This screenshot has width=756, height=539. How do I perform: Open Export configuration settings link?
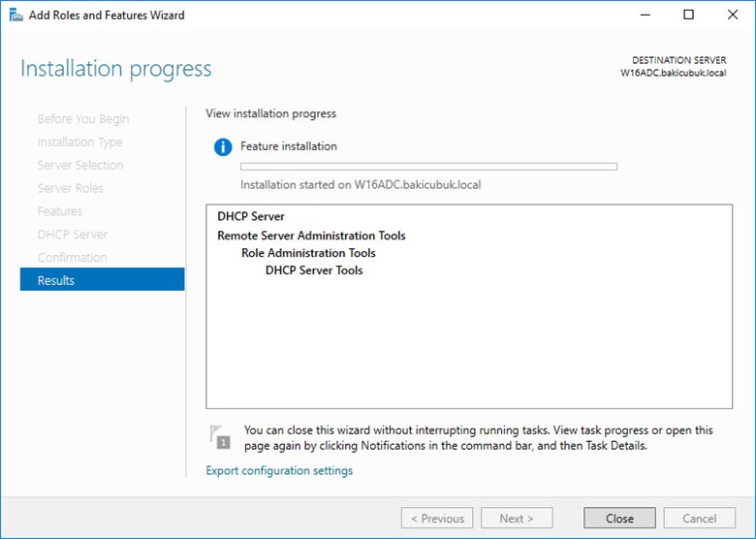tap(279, 471)
